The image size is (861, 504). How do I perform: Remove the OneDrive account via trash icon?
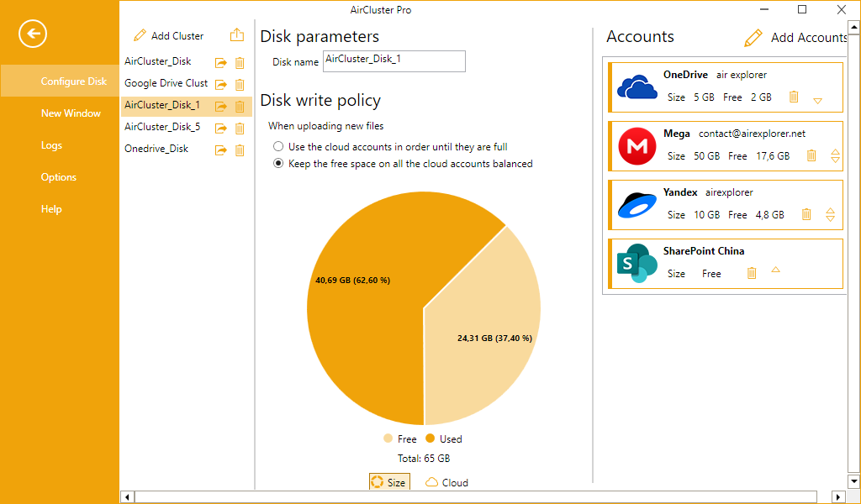tap(794, 97)
